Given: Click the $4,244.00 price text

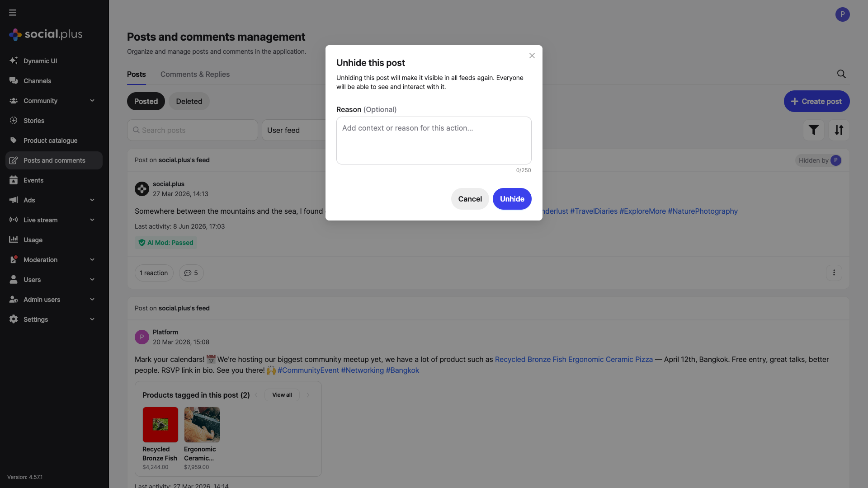Looking at the screenshot, I should 155,467.
